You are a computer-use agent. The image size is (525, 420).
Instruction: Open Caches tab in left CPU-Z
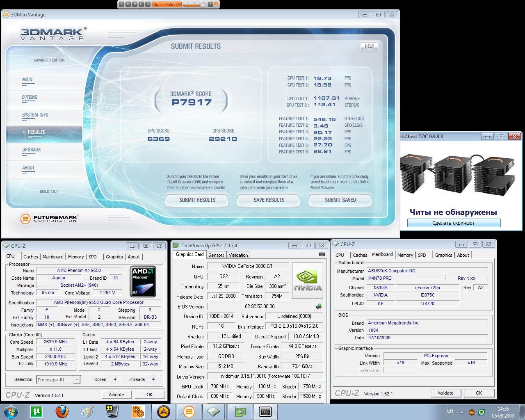(x=31, y=257)
